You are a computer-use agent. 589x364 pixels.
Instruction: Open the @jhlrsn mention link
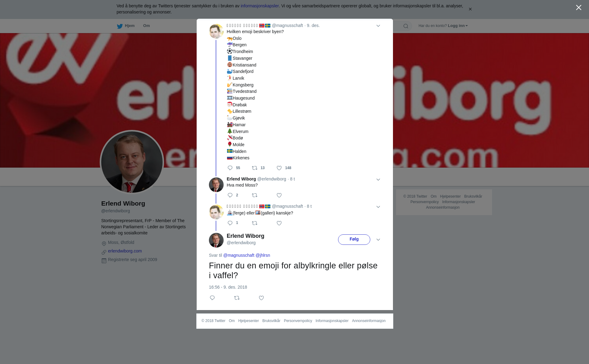[x=263, y=255]
